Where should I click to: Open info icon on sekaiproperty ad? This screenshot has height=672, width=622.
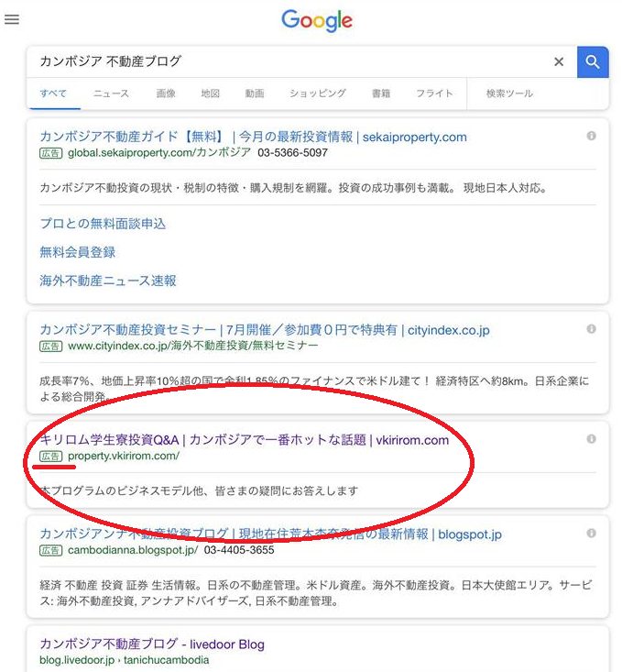click(592, 136)
